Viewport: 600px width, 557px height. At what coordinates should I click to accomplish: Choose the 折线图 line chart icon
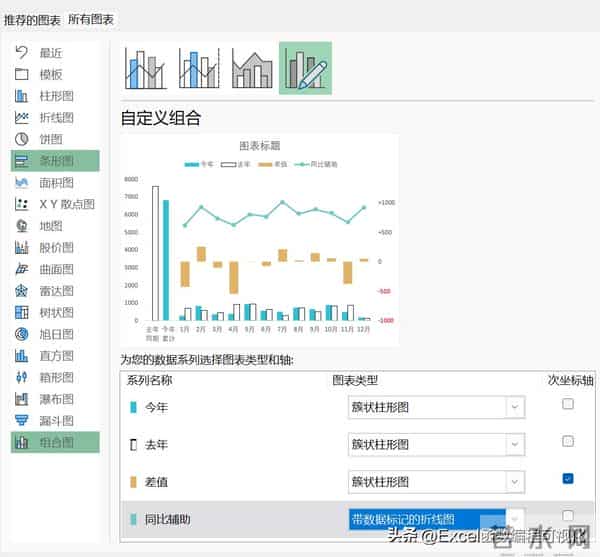click(21, 117)
